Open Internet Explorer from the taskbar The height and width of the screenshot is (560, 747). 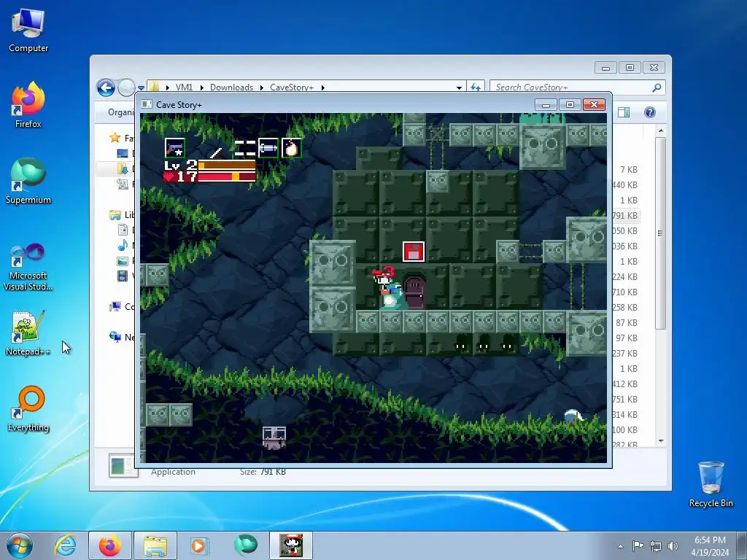[x=65, y=545]
